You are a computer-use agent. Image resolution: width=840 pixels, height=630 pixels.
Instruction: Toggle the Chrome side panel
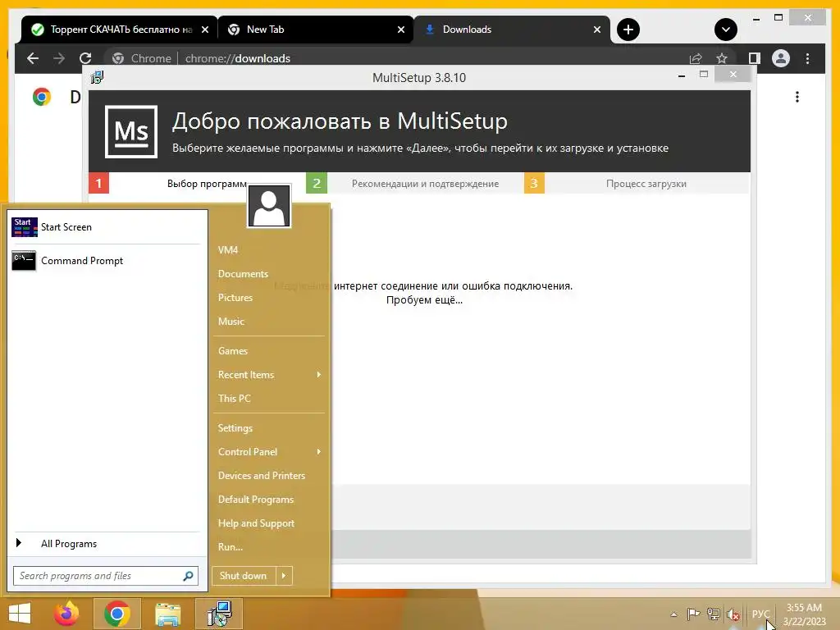(755, 58)
